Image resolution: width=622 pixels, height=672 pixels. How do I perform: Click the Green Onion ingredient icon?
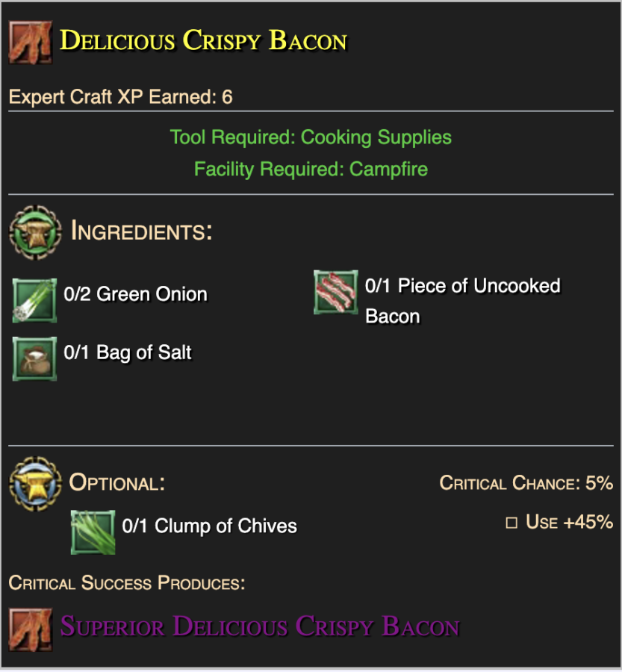point(35,300)
